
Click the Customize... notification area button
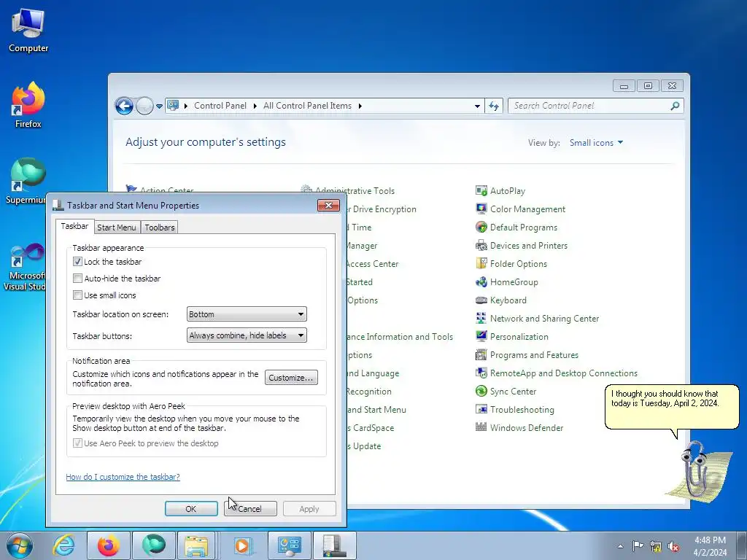291,378
